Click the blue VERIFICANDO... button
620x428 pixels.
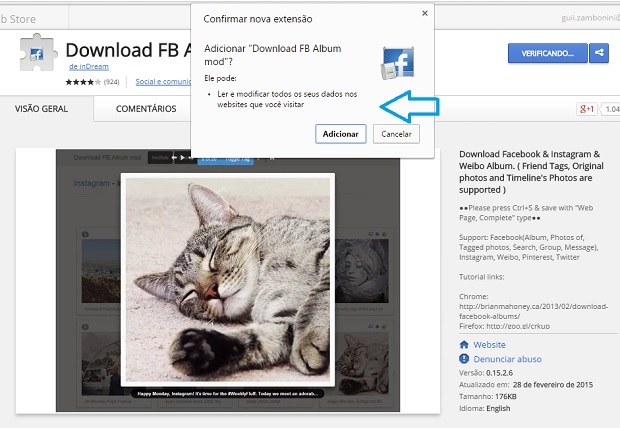[548, 53]
